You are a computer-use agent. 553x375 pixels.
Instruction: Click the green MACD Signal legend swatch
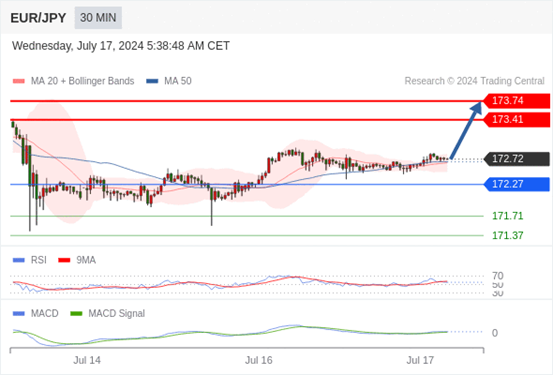76,314
